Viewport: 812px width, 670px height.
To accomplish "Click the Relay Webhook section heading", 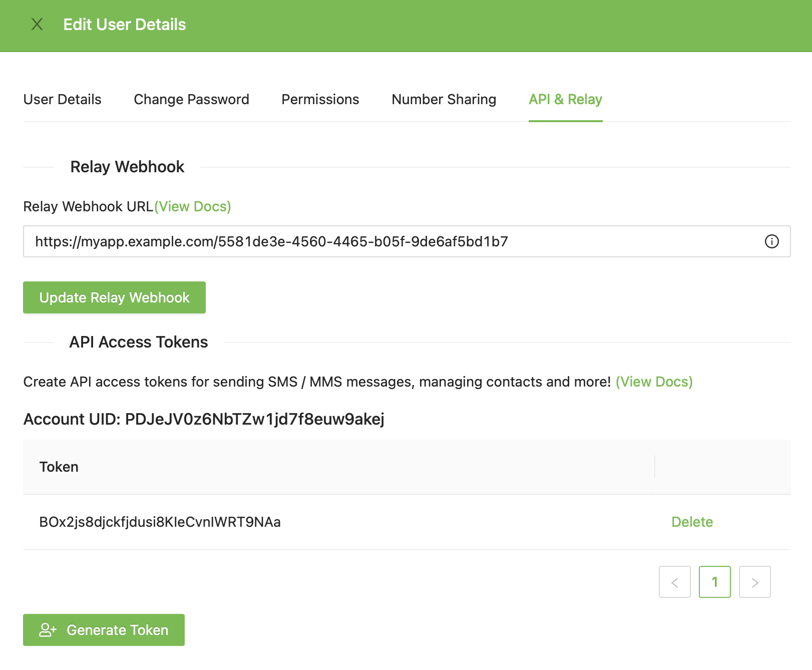I will [127, 167].
